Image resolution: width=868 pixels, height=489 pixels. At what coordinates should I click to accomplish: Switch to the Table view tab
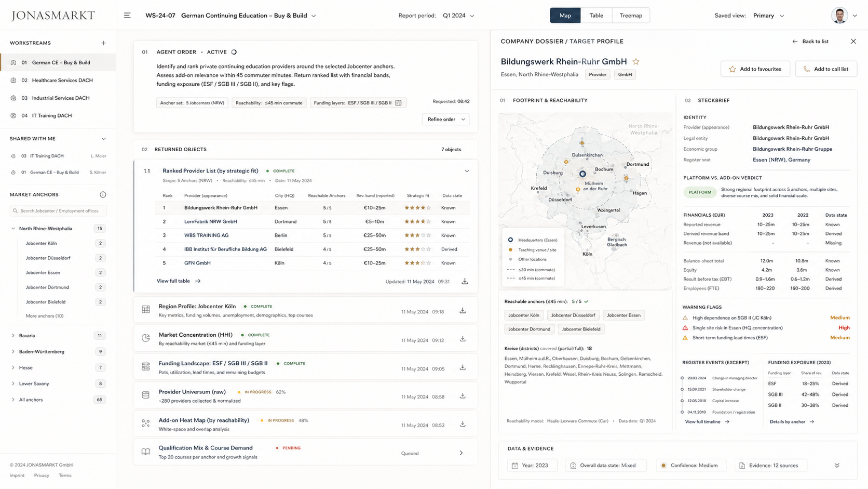[x=596, y=16]
